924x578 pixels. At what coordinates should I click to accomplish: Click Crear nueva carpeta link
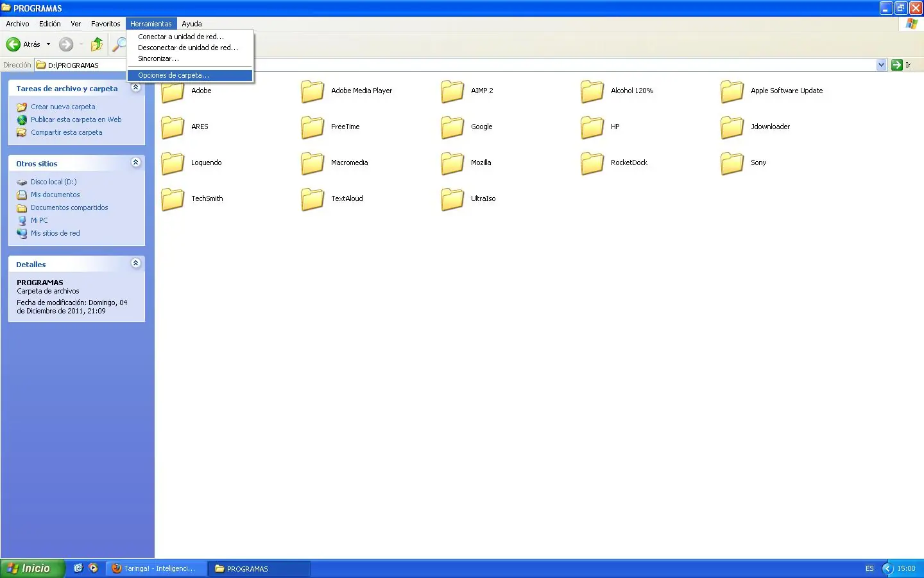point(63,107)
